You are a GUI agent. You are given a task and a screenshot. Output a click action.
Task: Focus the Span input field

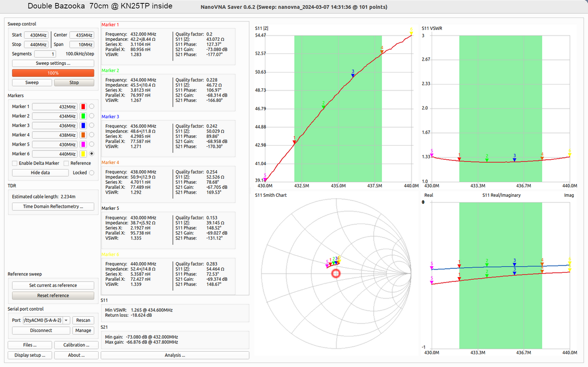tap(82, 45)
